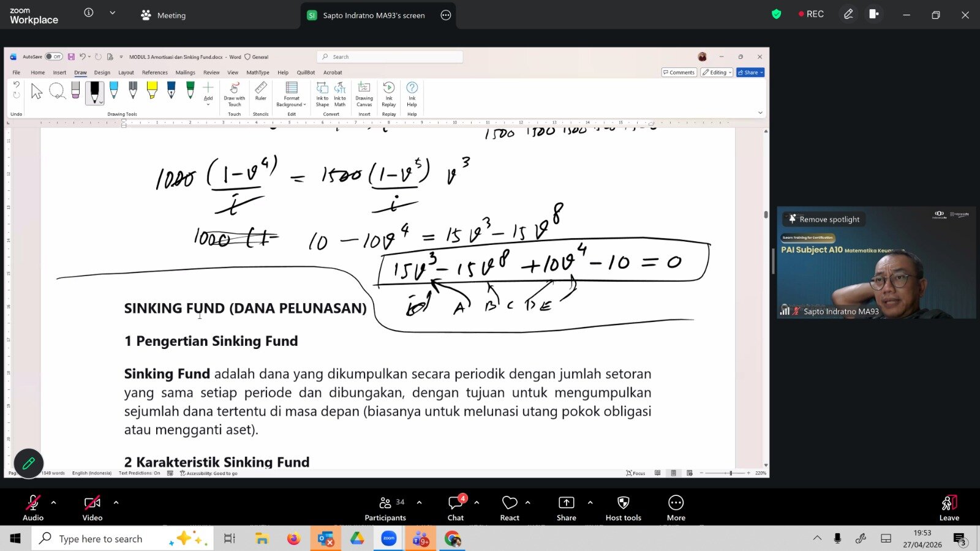Unmute Audio in Zoom
The image size is (980, 551).
coord(33,508)
